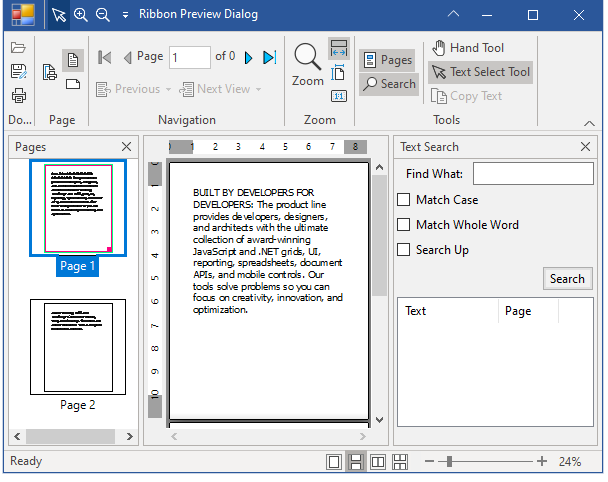Click the Hand Tool in Tools group
The width and height of the screenshot is (608, 482).
(468, 48)
